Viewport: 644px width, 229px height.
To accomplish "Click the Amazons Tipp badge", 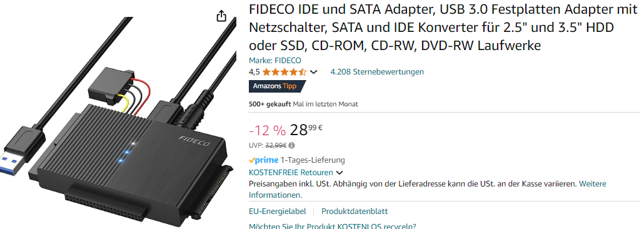I will click(278, 86).
